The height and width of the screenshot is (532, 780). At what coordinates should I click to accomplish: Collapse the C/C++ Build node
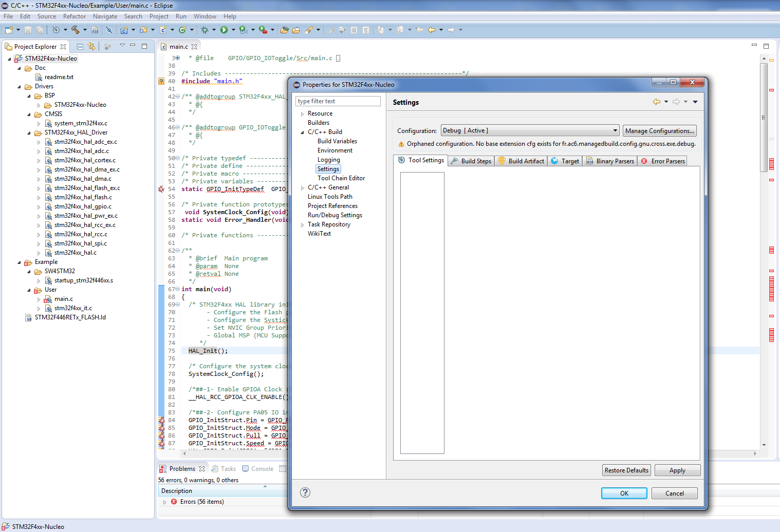(x=302, y=132)
